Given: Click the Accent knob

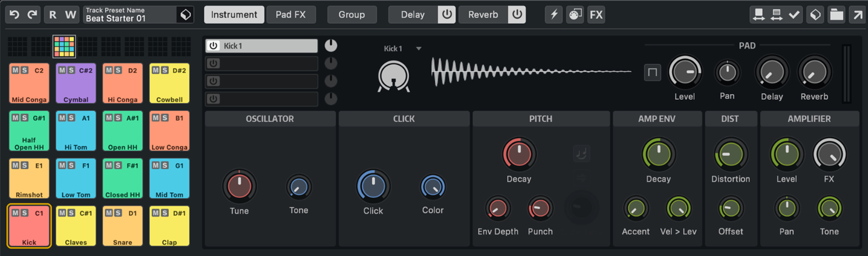Looking at the screenshot, I should (x=636, y=209).
